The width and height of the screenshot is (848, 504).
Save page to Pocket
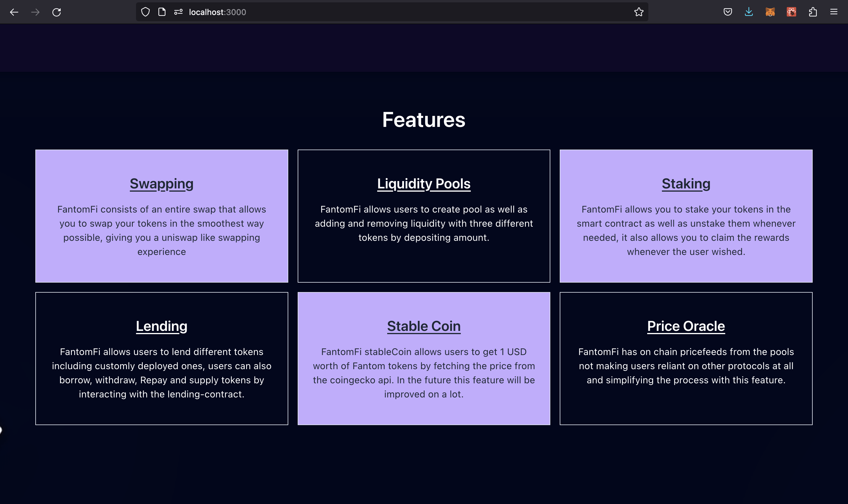click(x=728, y=12)
